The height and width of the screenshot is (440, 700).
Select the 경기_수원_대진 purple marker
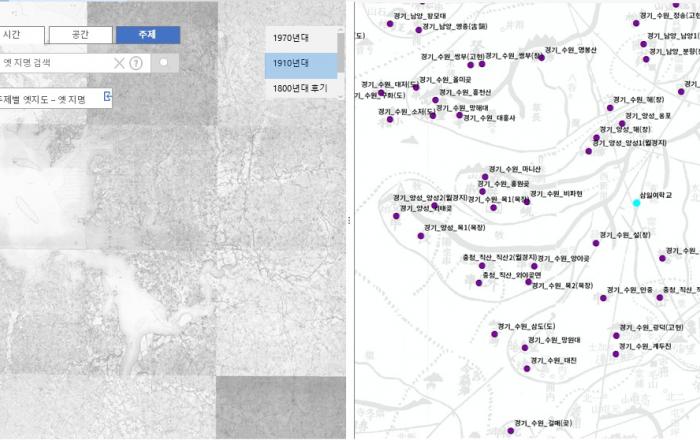(526, 367)
